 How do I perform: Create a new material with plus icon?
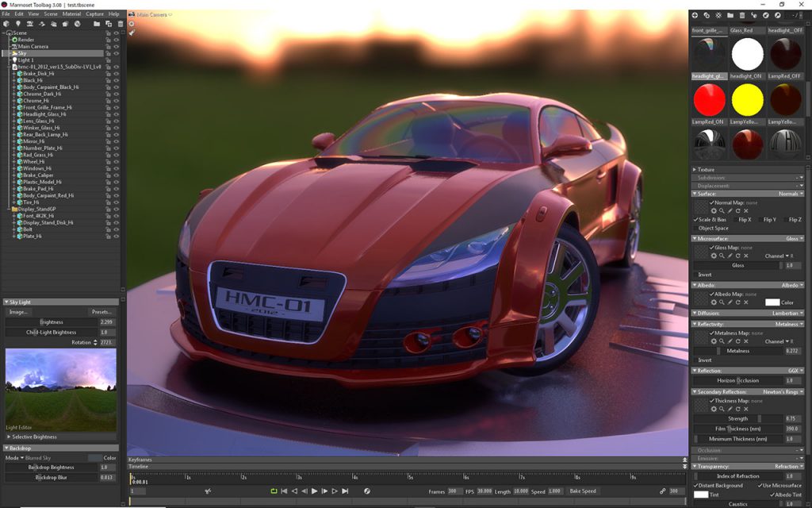(x=695, y=15)
